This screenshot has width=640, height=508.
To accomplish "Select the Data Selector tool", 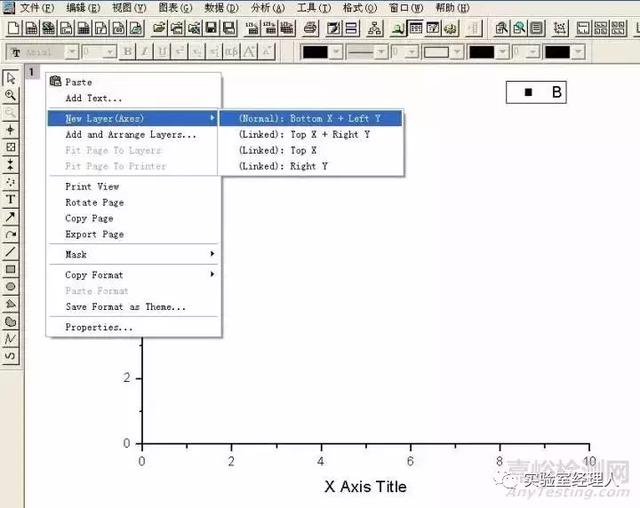I will tap(11, 165).
